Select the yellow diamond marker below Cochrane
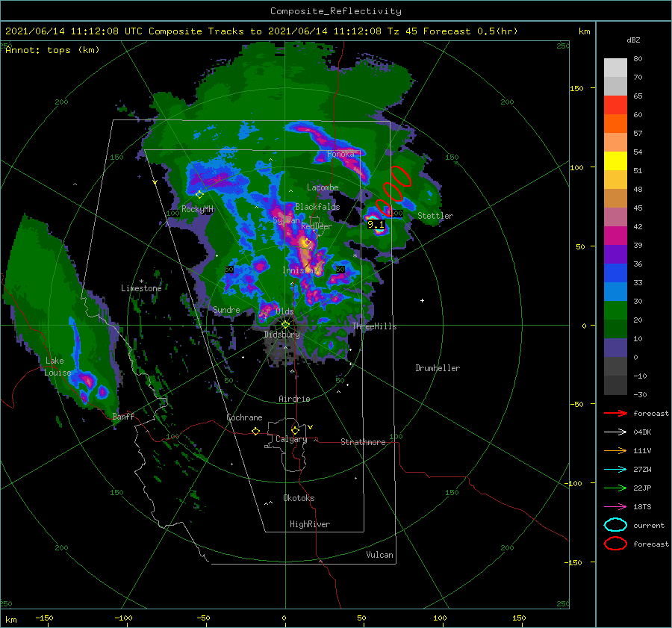672x628 pixels. click(255, 431)
